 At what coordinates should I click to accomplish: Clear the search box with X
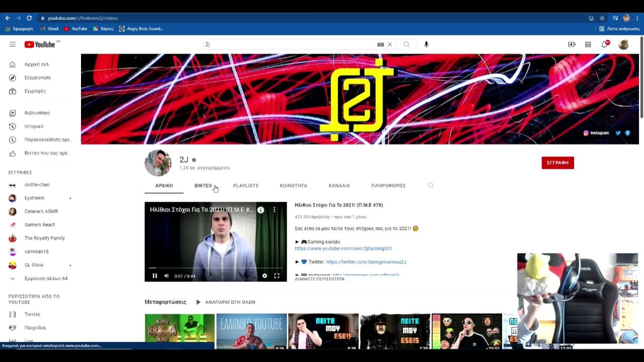click(389, 44)
